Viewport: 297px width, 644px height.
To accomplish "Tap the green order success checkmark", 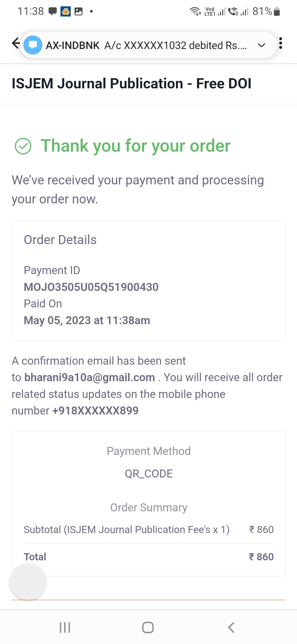I will click(x=23, y=146).
